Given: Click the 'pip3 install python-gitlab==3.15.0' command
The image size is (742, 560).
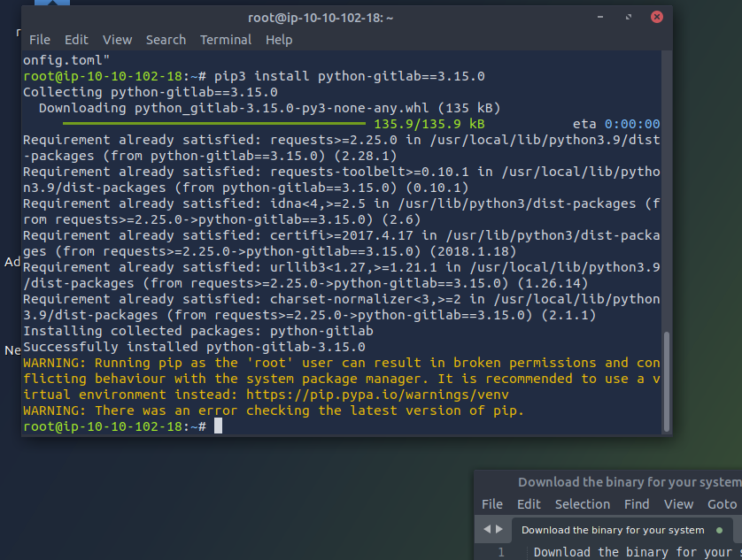Looking at the screenshot, I should tap(349, 76).
